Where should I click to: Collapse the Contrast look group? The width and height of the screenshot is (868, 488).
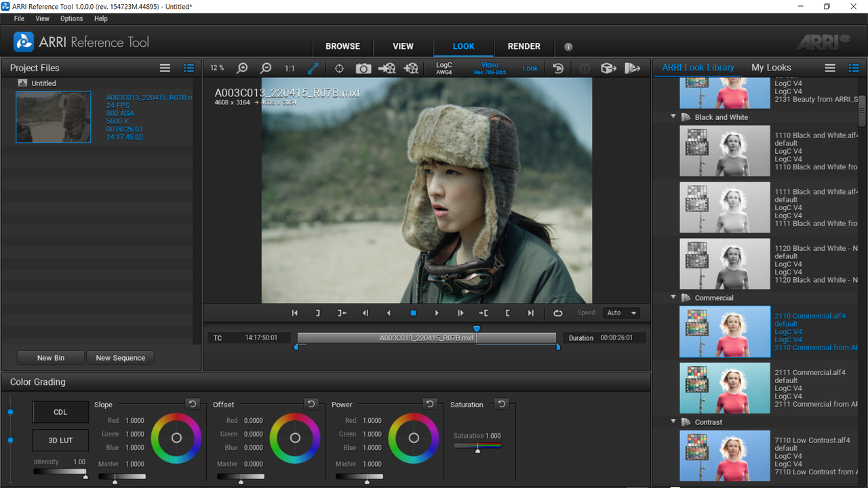point(673,422)
